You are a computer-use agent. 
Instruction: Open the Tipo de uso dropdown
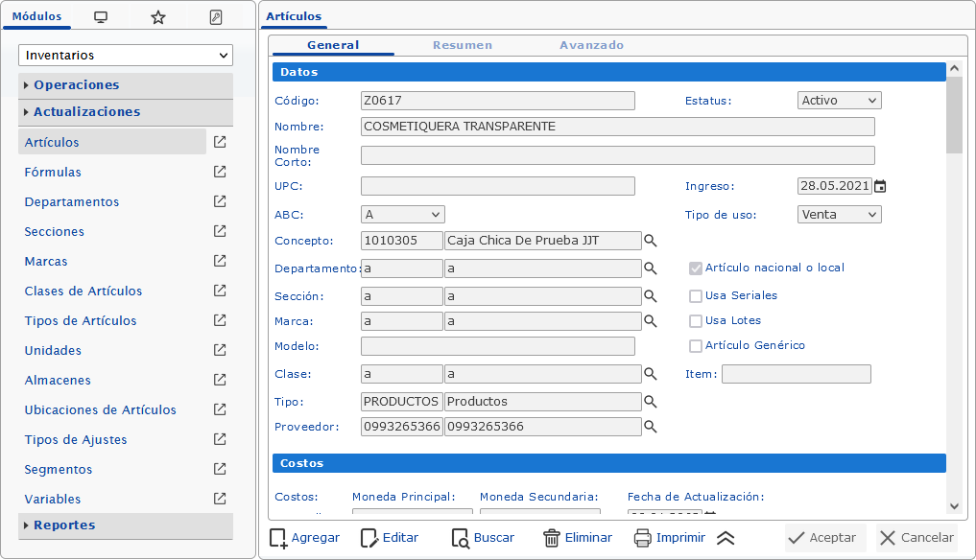coord(839,215)
